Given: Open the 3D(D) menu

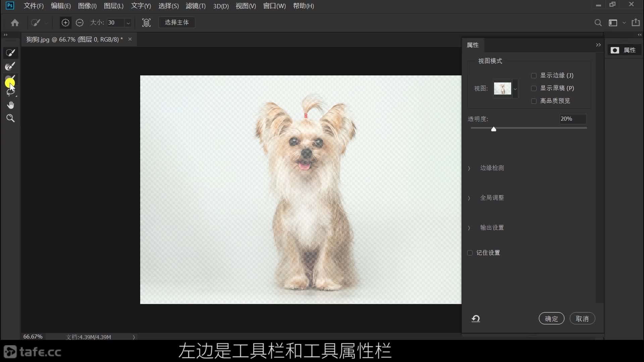Looking at the screenshot, I should pos(221,6).
